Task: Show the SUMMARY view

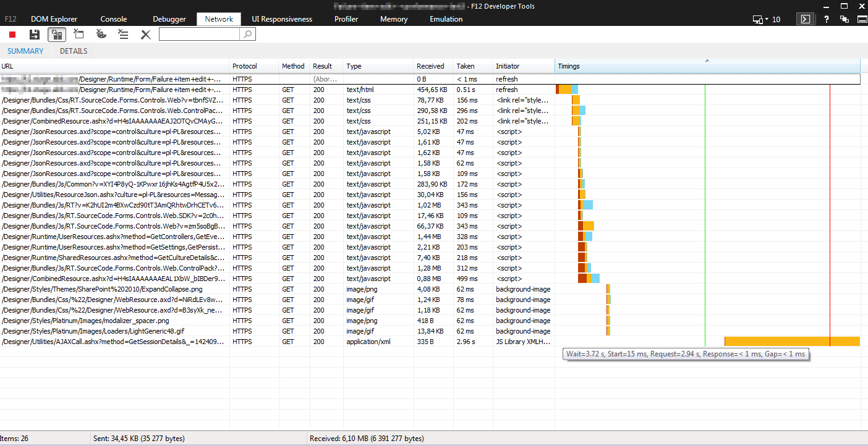Action: 25,51
